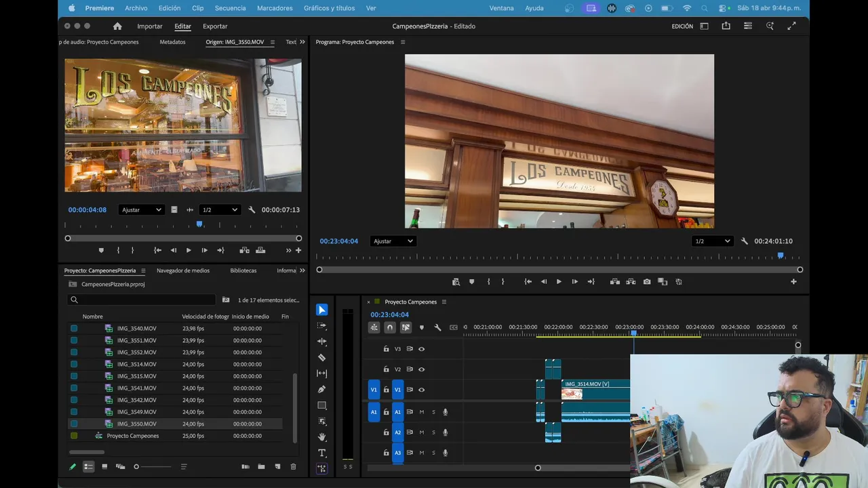
Task: Open the Program monitor button editor plus
Action: pyautogui.click(x=793, y=282)
